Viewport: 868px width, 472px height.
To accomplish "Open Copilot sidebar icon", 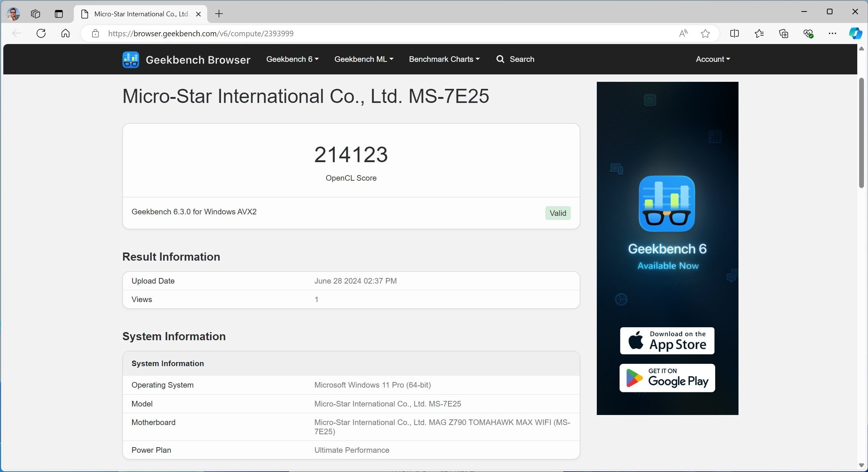I will pyautogui.click(x=855, y=33).
